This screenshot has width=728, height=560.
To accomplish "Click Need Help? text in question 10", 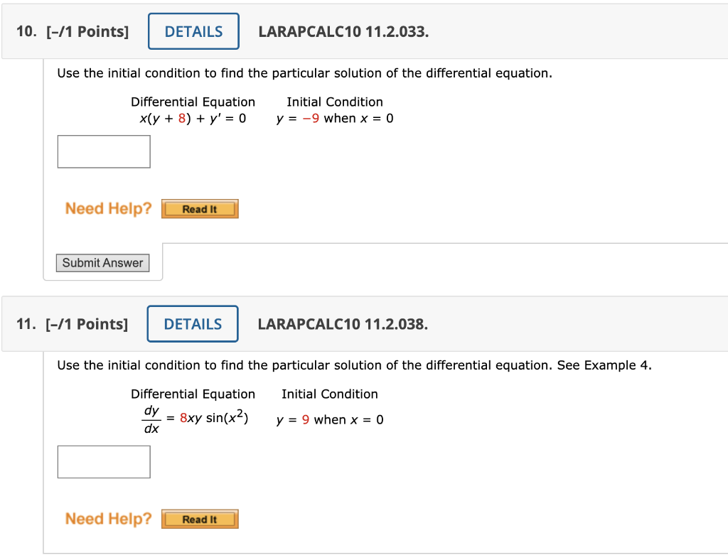I will (108, 209).
